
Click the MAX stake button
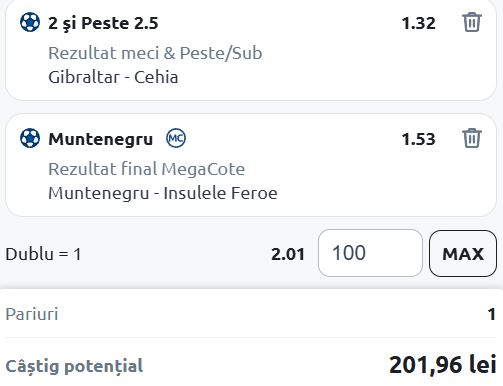[x=463, y=253]
